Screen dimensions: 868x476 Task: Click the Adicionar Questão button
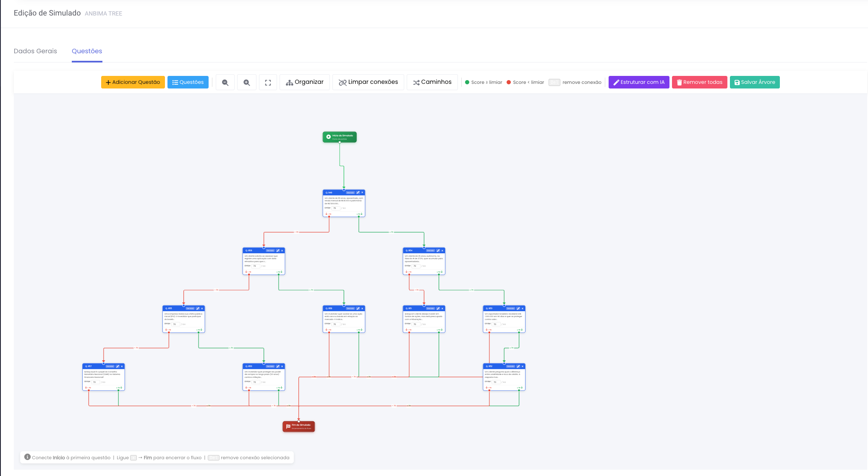133,82
